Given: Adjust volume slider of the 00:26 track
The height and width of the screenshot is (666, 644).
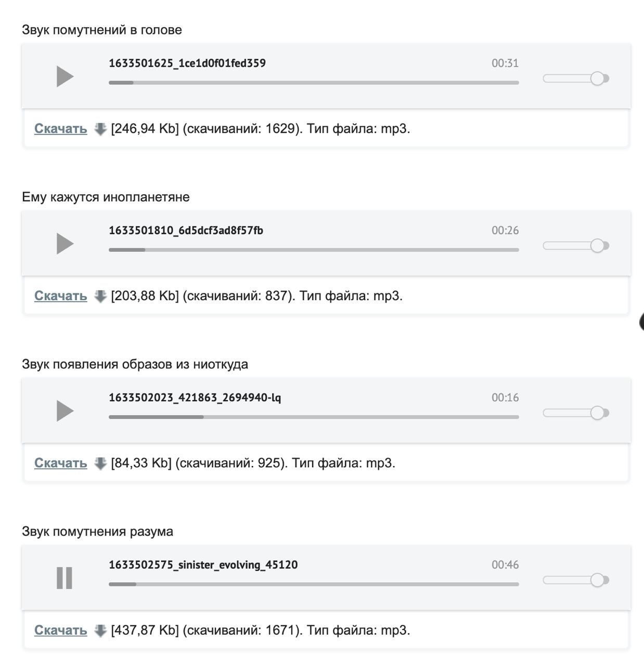Looking at the screenshot, I should (x=576, y=246).
